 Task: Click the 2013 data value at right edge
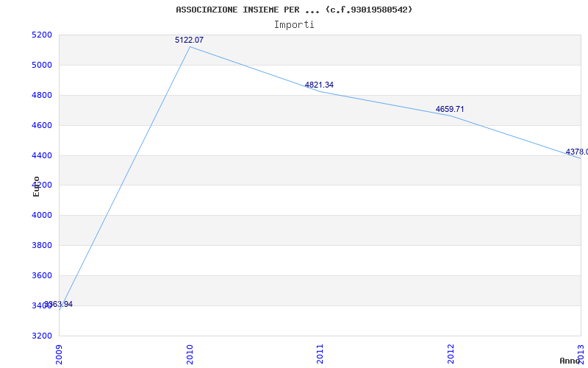(576, 152)
